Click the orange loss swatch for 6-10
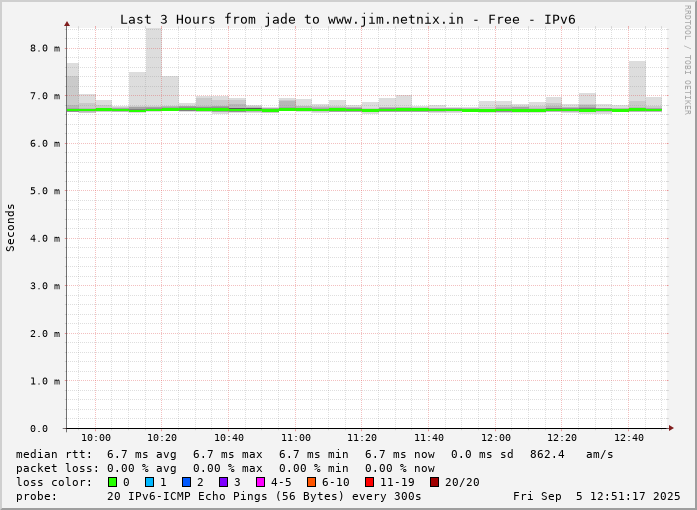This screenshot has height=510, width=697. pos(312,482)
